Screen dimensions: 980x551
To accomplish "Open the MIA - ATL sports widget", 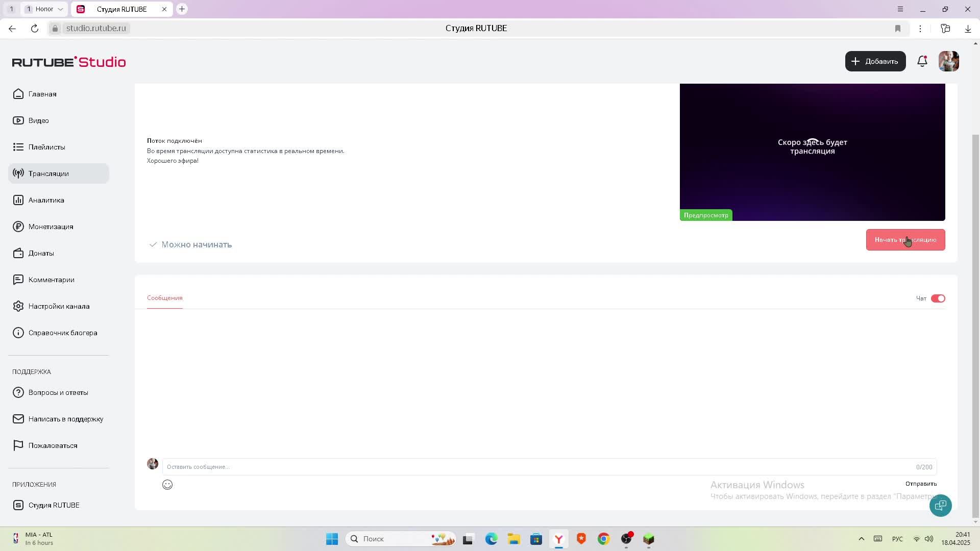I will click(34, 539).
